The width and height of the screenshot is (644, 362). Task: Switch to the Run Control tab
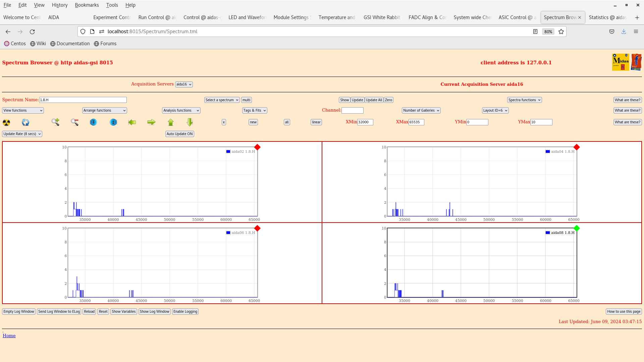tap(157, 17)
